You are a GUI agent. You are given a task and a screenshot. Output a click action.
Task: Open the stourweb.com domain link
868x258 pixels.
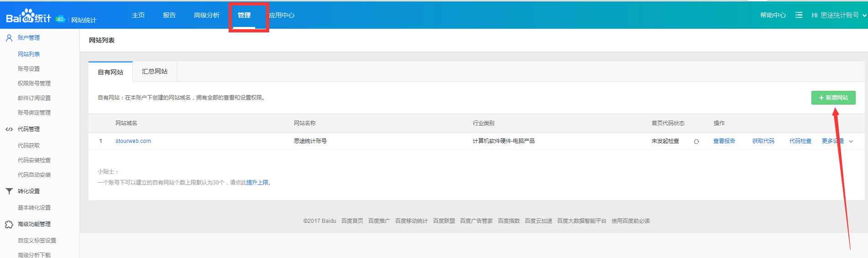click(x=133, y=141)
